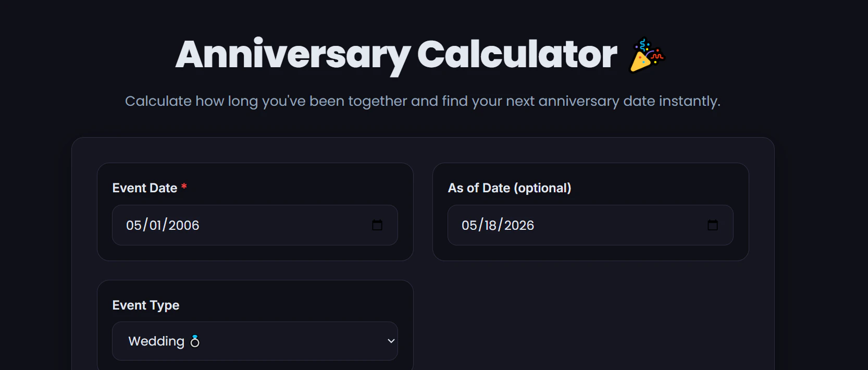
Task: Click the Event Type label
Action: 146,305
